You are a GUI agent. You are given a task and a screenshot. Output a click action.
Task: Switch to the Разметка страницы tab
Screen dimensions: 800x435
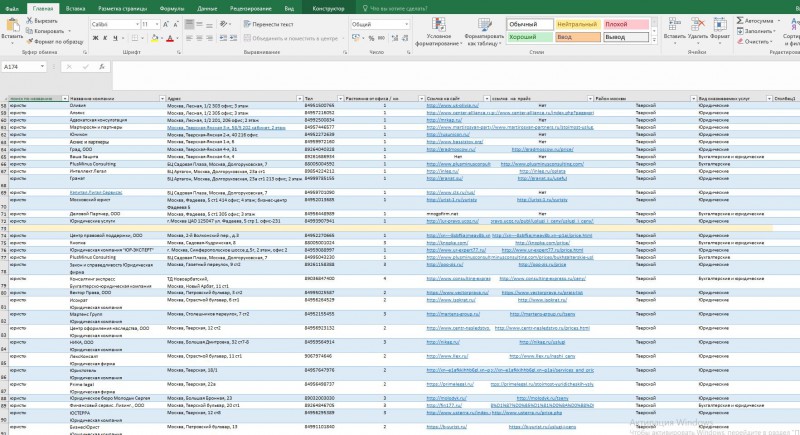tap(122, 9)
